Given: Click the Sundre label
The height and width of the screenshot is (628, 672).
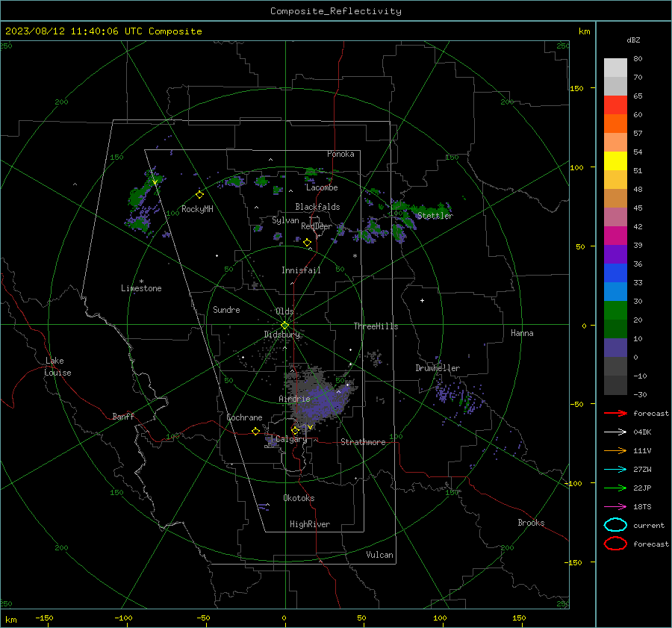Looking at the screenshot, I should point(226,309).
